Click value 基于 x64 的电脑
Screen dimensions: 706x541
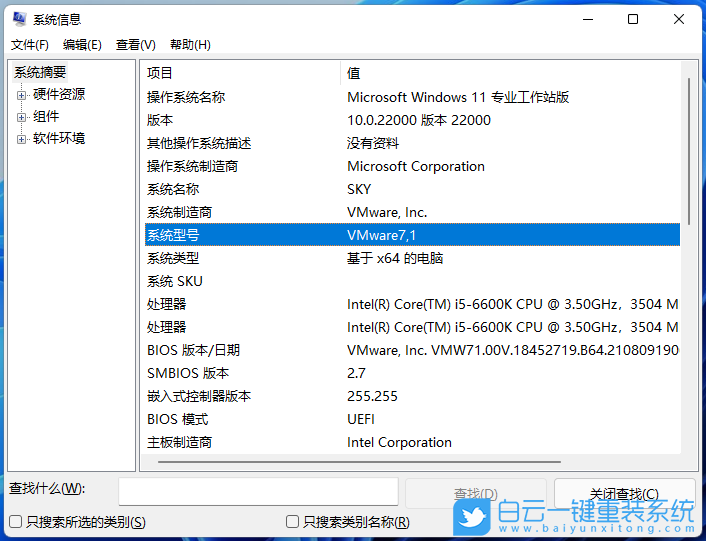tap(395, 258)
